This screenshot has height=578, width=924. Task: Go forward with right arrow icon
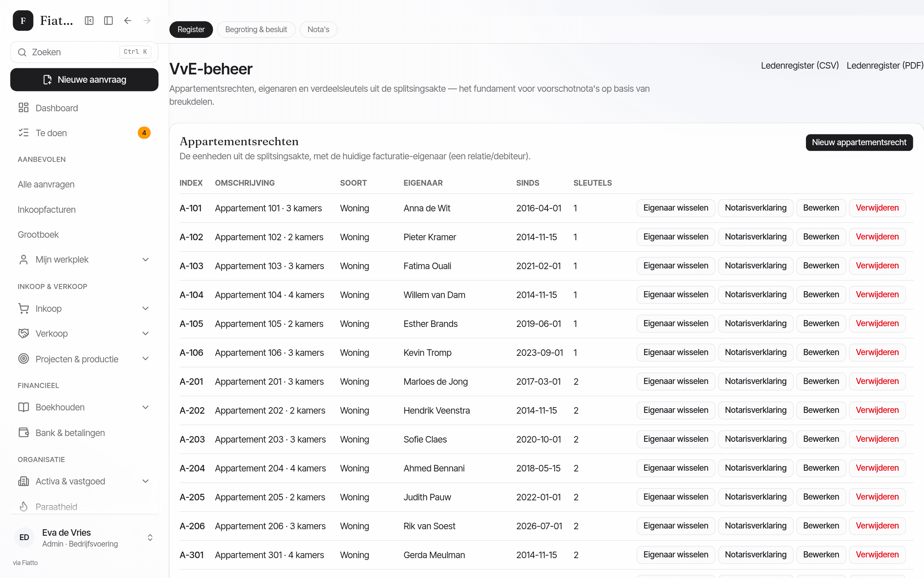147,21
